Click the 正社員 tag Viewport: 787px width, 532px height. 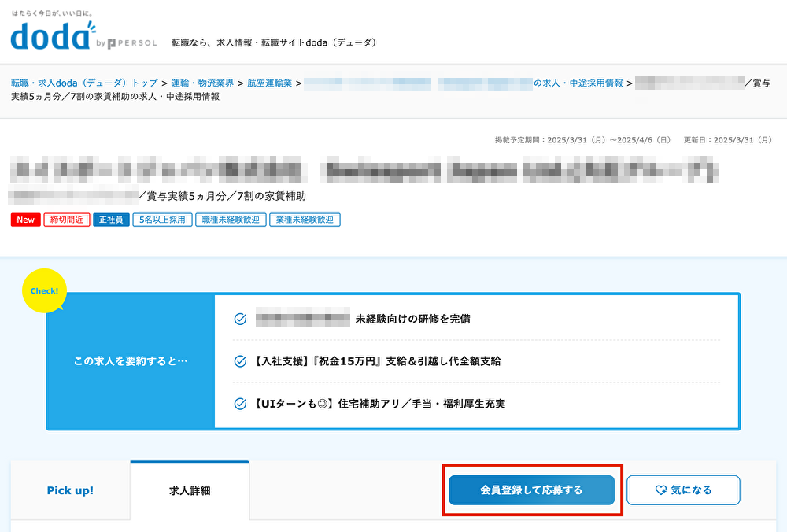click(x=111, y=220)
